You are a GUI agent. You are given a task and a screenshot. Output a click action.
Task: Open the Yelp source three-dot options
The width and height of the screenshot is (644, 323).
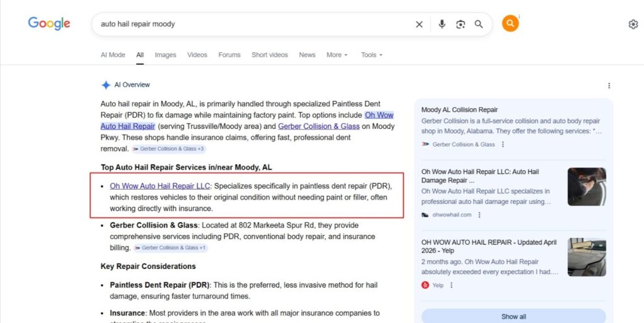452,285
